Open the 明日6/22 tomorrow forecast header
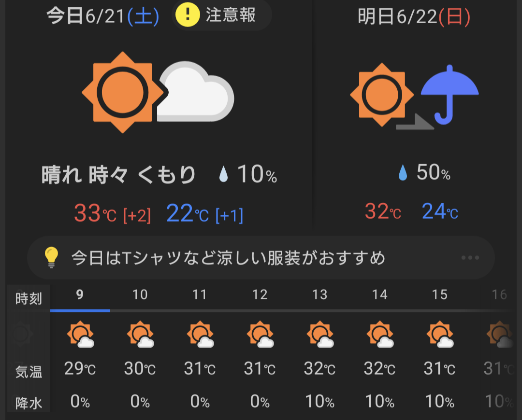522x420 pixels. 414,16
